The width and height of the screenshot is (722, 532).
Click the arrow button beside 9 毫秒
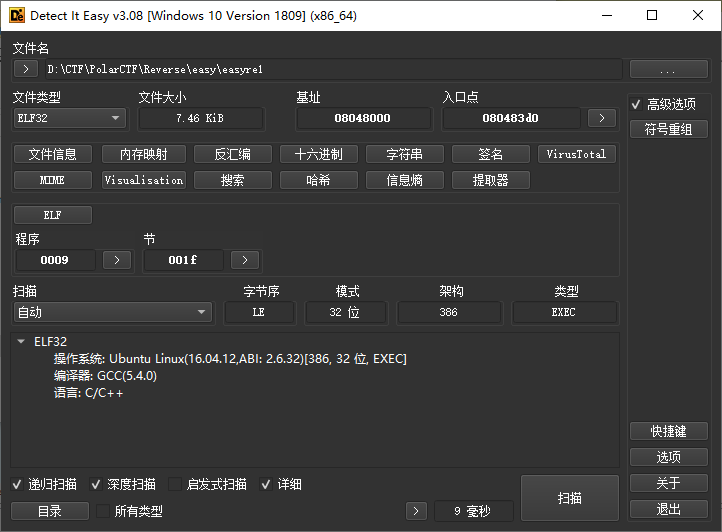[x=416, y=511]
